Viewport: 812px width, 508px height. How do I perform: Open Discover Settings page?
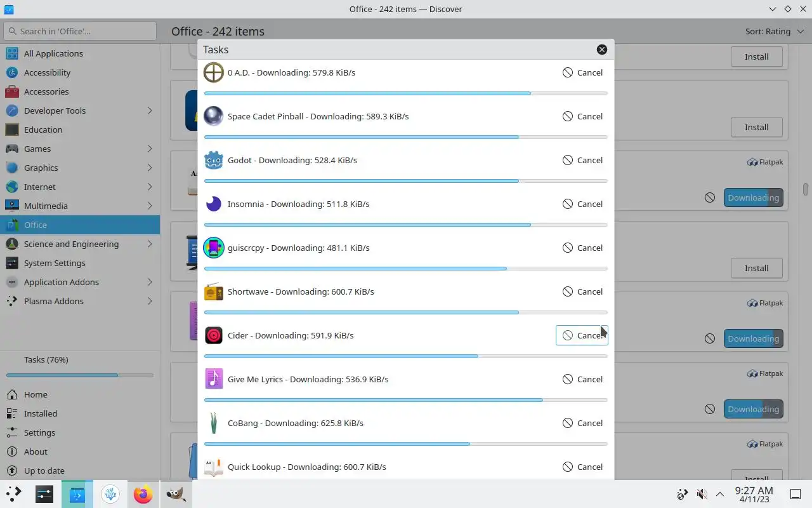click(x=80, y=432)
